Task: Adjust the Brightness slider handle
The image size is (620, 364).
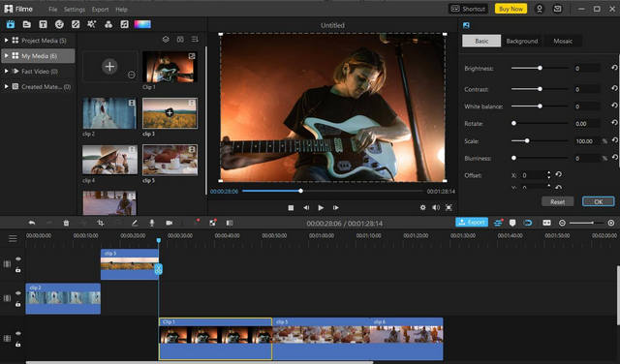Action: pyautogui.click(x=540, y=68)
